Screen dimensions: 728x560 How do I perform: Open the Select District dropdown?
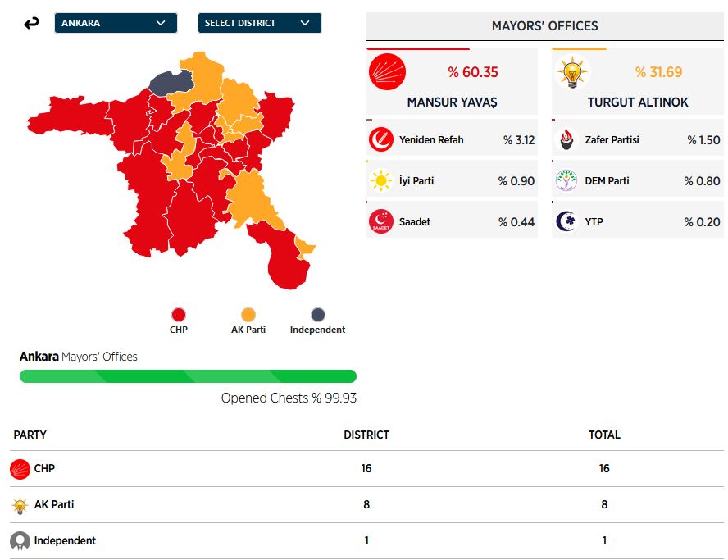[259, 23]
